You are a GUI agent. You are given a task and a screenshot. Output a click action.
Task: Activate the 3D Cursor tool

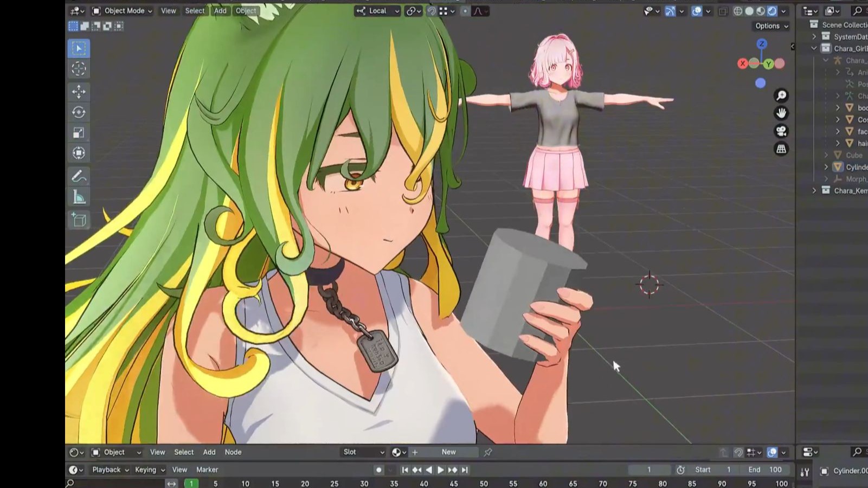coord(79,69)
